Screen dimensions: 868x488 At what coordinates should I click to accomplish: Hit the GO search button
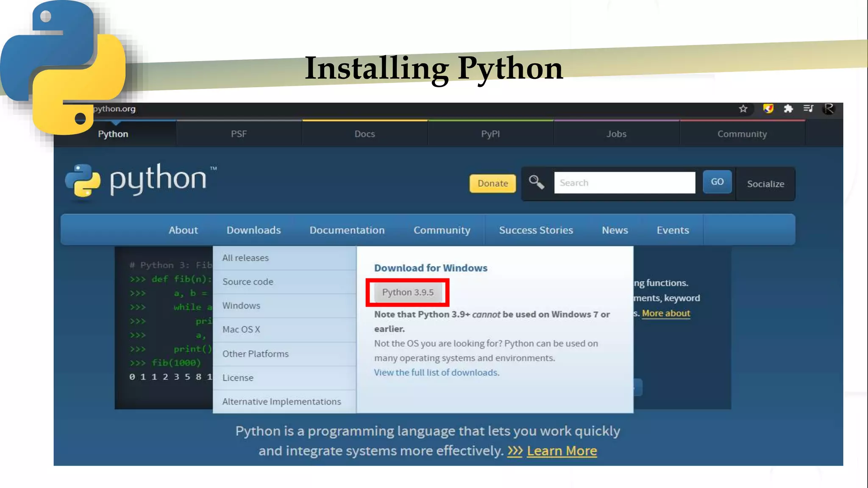pyautogui.click(x=717, y=182)
